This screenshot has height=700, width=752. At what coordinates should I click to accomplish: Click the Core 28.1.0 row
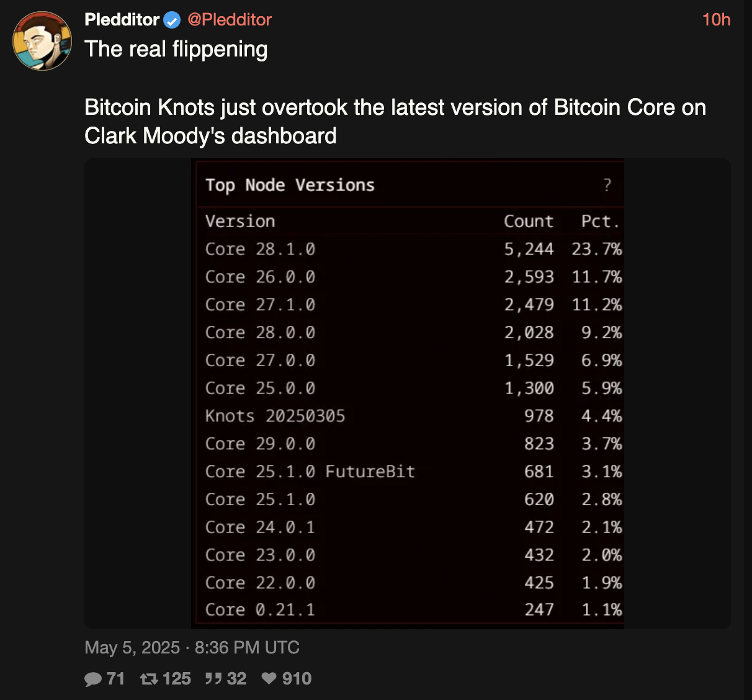point(413,249)
